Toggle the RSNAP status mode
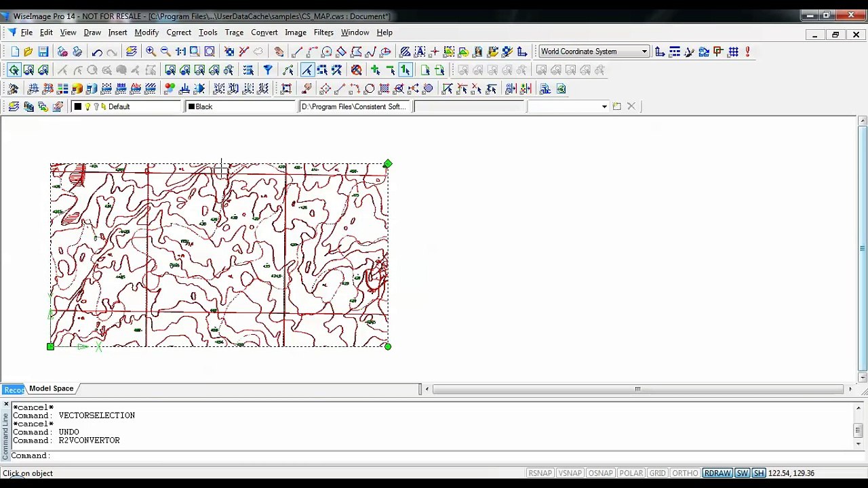Screen dimensions: 868x488 point(540,473)
